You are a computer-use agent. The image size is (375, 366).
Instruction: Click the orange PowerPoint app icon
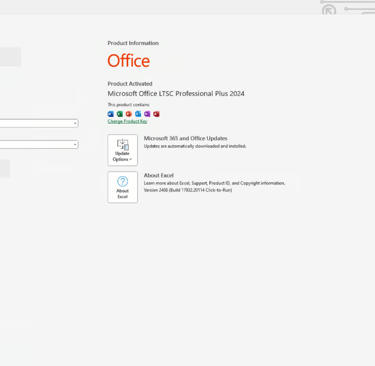pos(129,114)
